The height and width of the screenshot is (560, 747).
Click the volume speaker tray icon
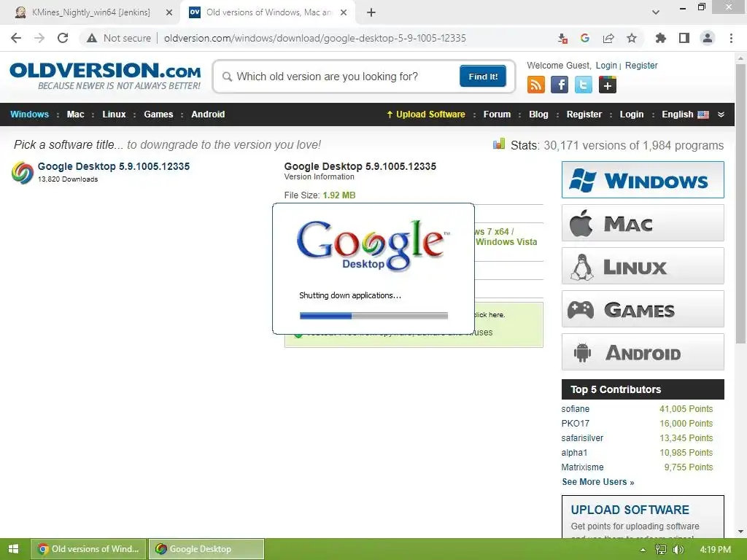coord(678,550)
